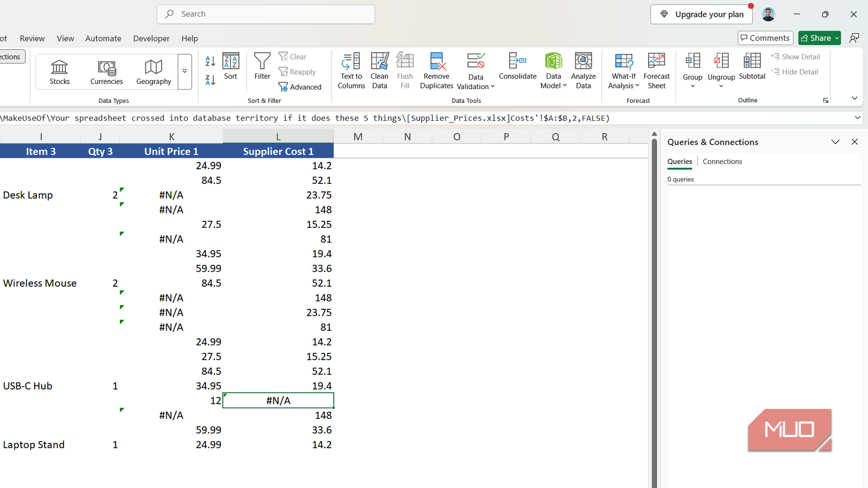Launch Analyze Data
The image size is (868, 488).
(583, 71)
